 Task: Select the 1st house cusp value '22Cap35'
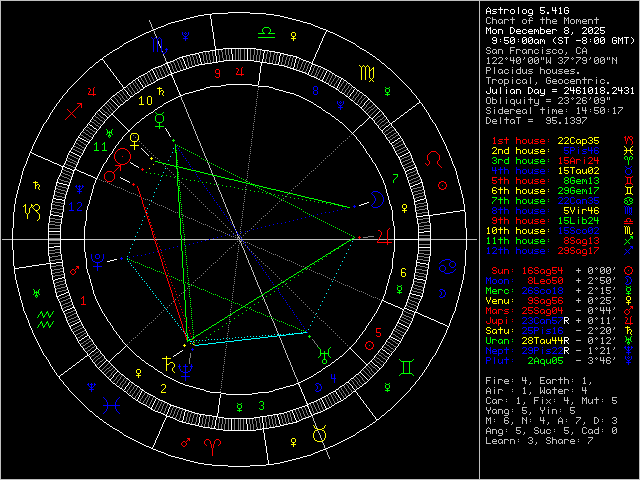pyautogui.click(x=578, y=141)
